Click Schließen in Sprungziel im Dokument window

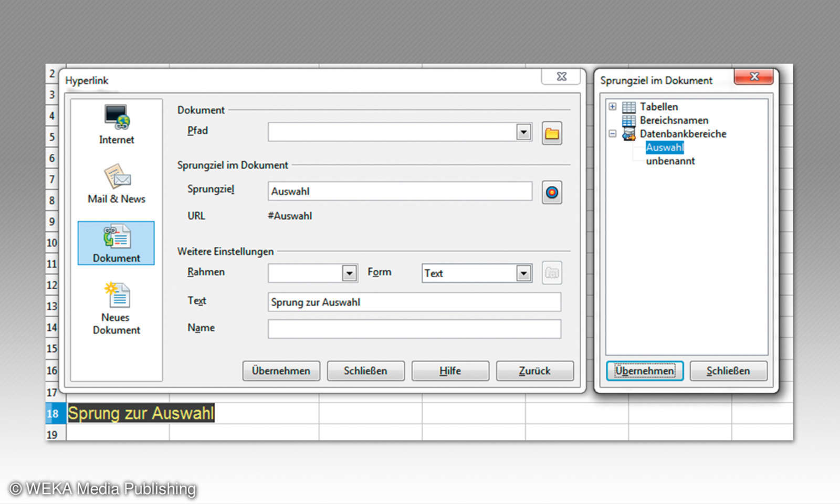coord(728,371)
